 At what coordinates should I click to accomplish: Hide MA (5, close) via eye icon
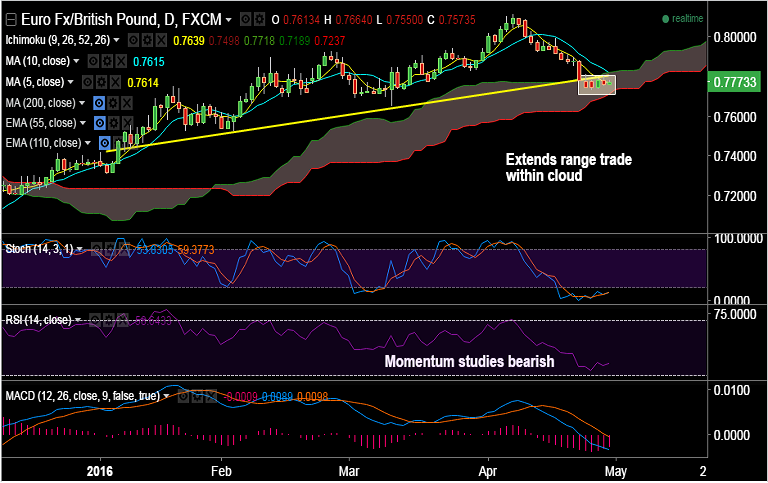[88, 82]
